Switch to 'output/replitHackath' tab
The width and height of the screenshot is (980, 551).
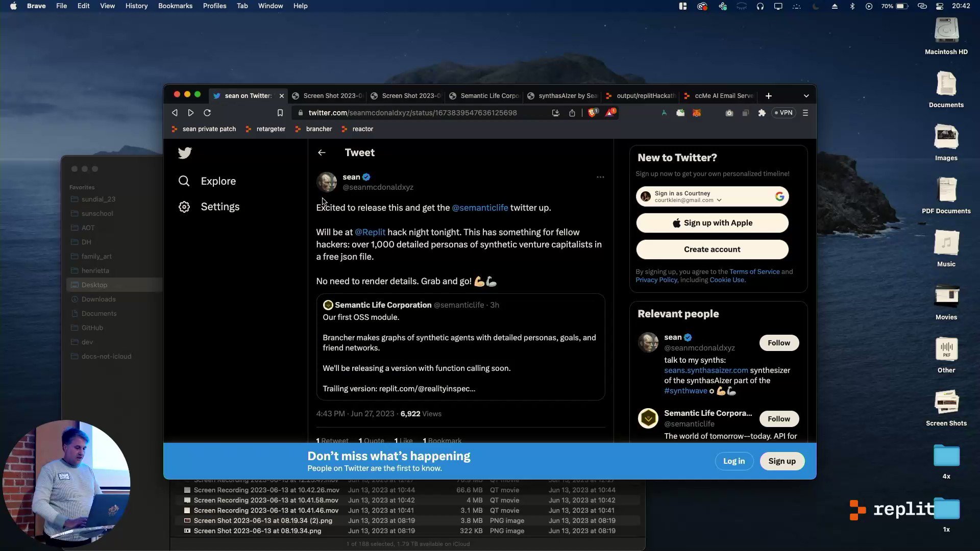[x=641, y=96]
